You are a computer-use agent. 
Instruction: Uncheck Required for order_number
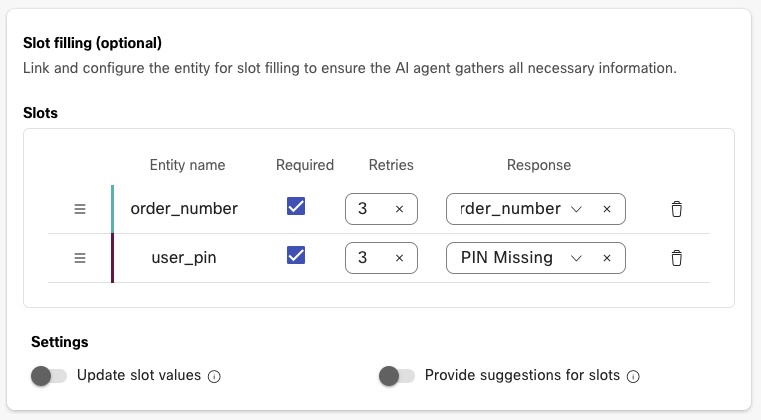[x=296, y=207]
